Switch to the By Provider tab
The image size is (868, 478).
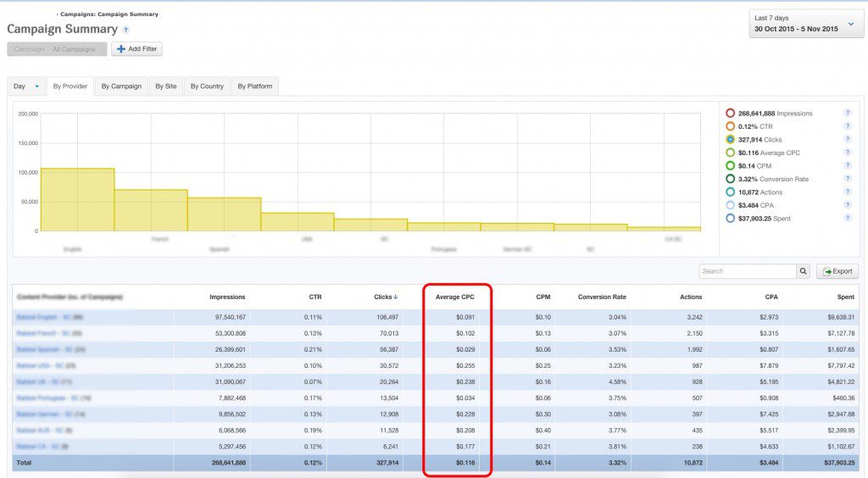click(70, 86)
